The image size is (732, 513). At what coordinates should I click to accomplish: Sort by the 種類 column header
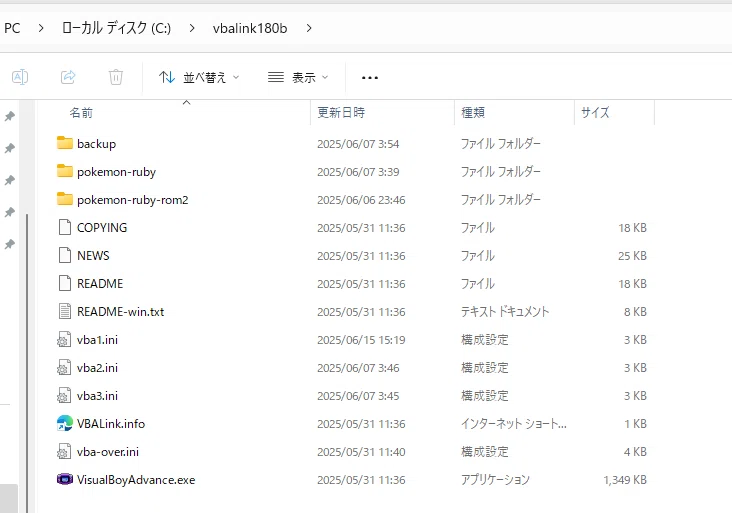[473, 112]
